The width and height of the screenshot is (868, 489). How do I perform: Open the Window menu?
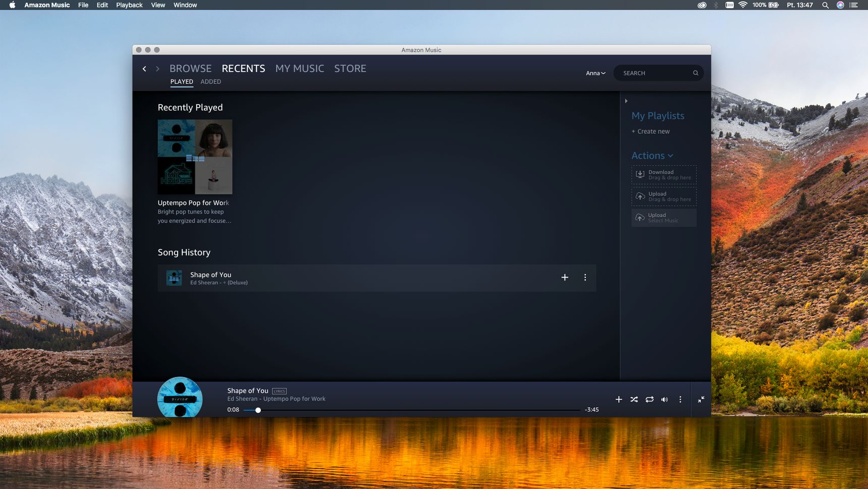(185, 5)
